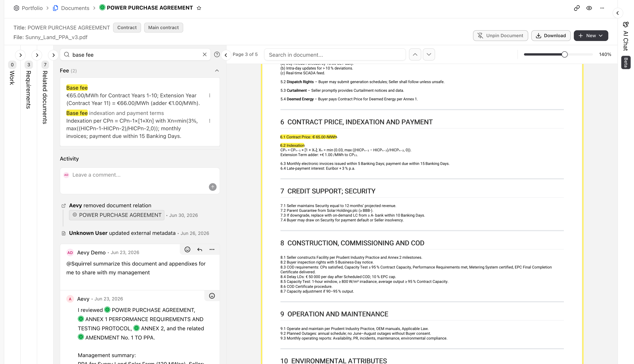Image resolution: width=634 pixels, height=364 pixels.
Task: Send the comment with arrow button
Action: [x=213, y=187]
